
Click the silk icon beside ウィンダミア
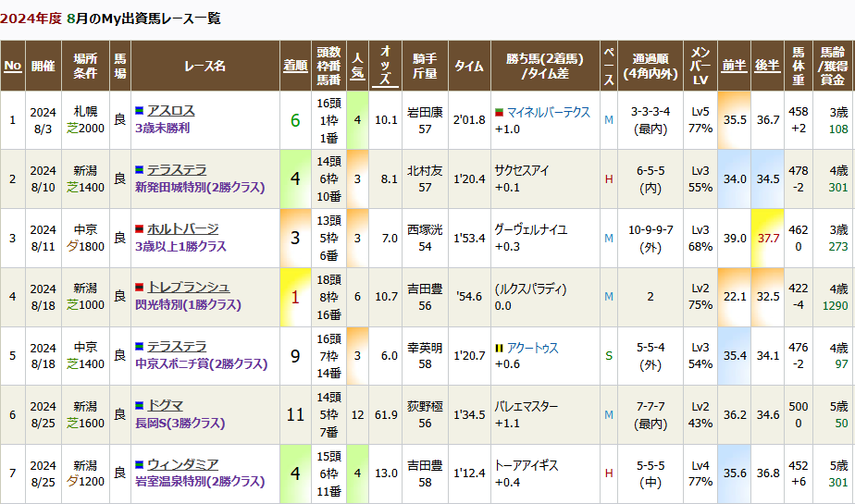coord(139,465)
